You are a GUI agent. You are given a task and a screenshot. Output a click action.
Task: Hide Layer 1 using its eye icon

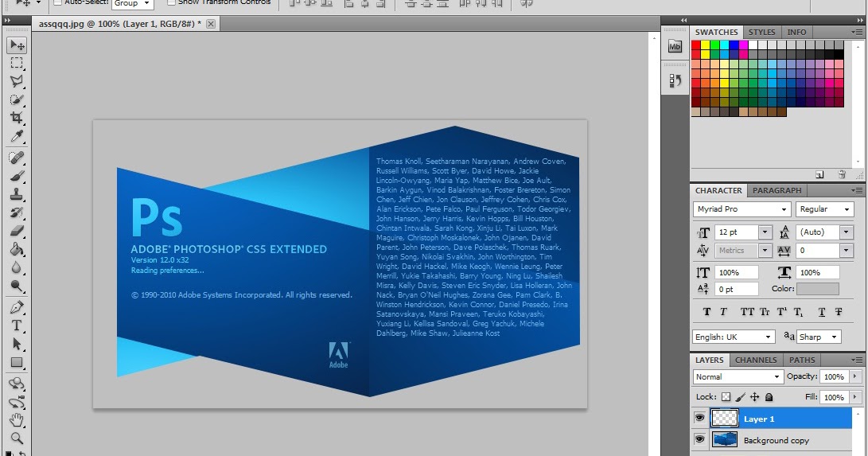699,418
